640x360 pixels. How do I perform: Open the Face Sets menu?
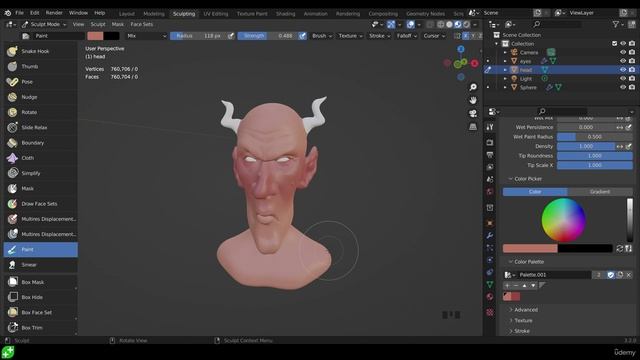click(142, 24)
